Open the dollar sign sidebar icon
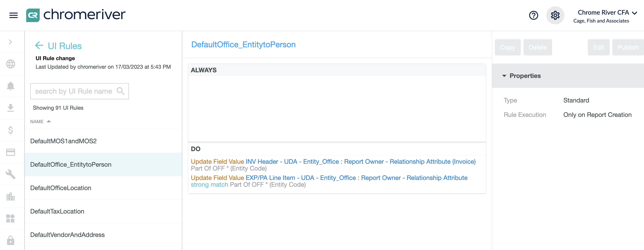This screenshot has width=644, height=250. [x=11, y=130]
